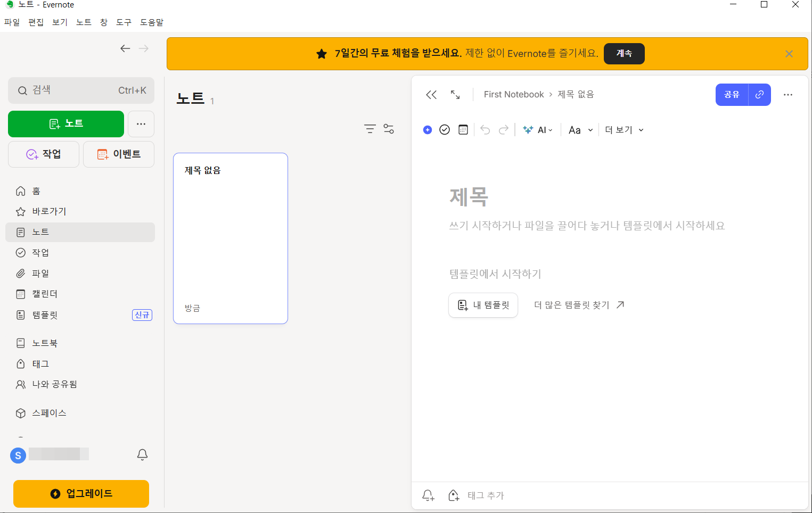Select the 제목 없음 note card
This screenshot has width=812, height=513.
point(231,238)
